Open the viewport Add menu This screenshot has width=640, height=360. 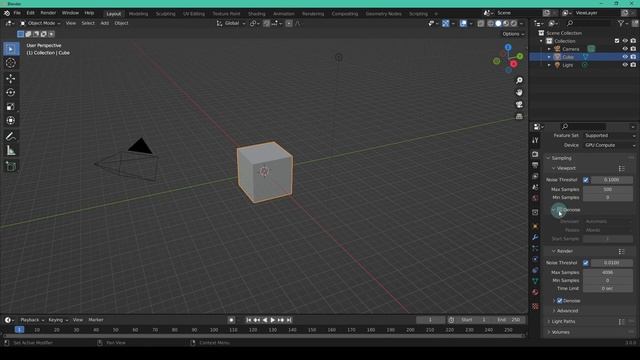tap(104, 23)
